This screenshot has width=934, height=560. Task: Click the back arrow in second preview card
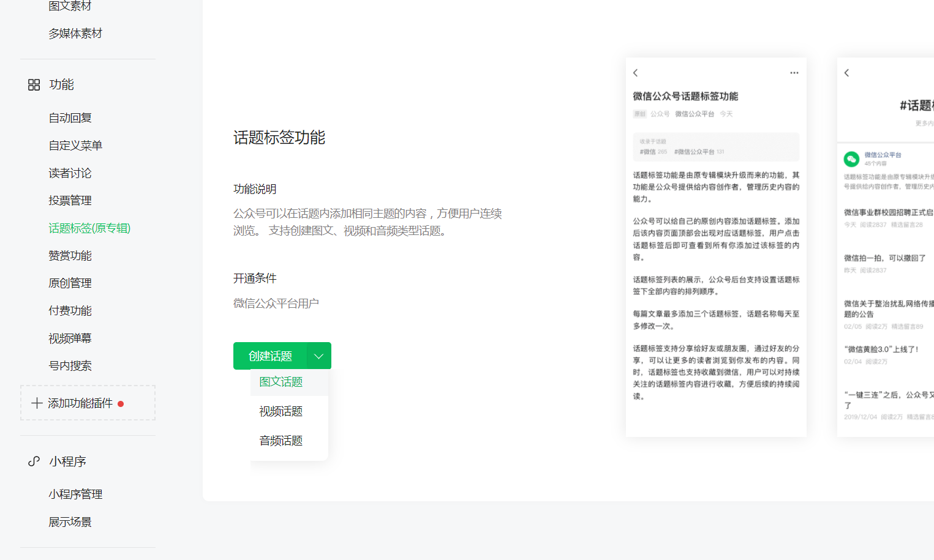click(x=847, y=73)
